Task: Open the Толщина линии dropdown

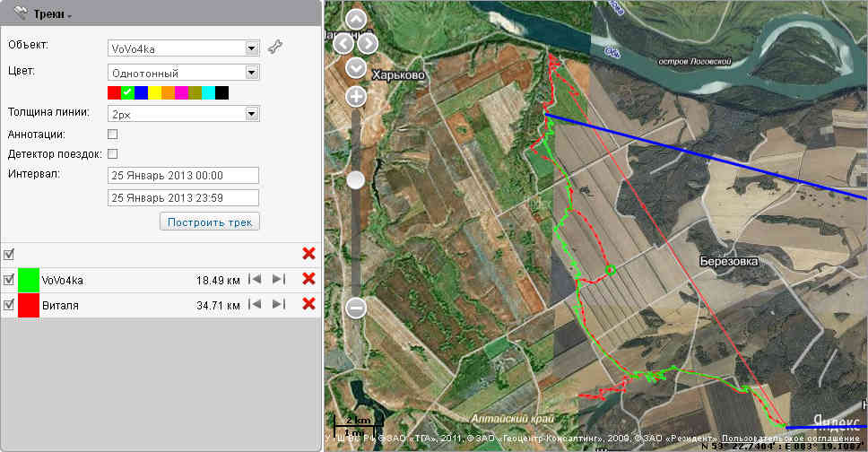Action: click(183, 114)
